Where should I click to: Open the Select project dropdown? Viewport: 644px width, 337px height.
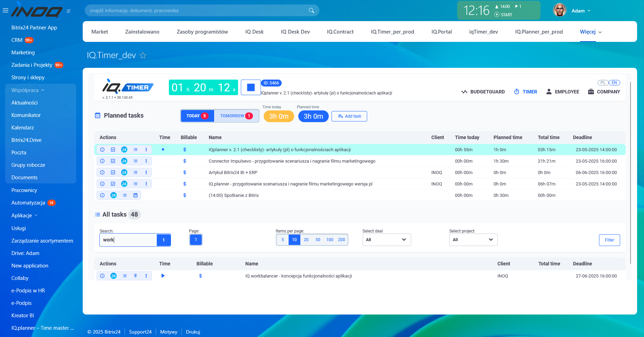(473, 240)
